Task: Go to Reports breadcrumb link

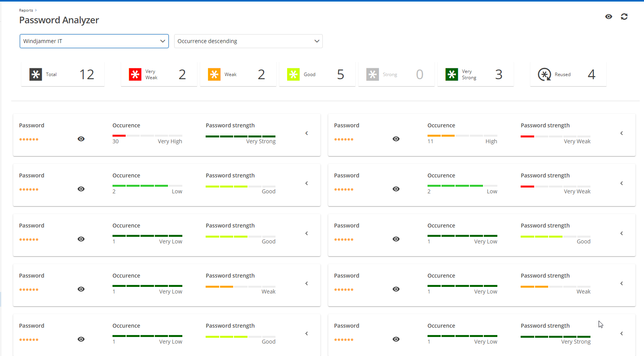Action: (x=26, y=10)
